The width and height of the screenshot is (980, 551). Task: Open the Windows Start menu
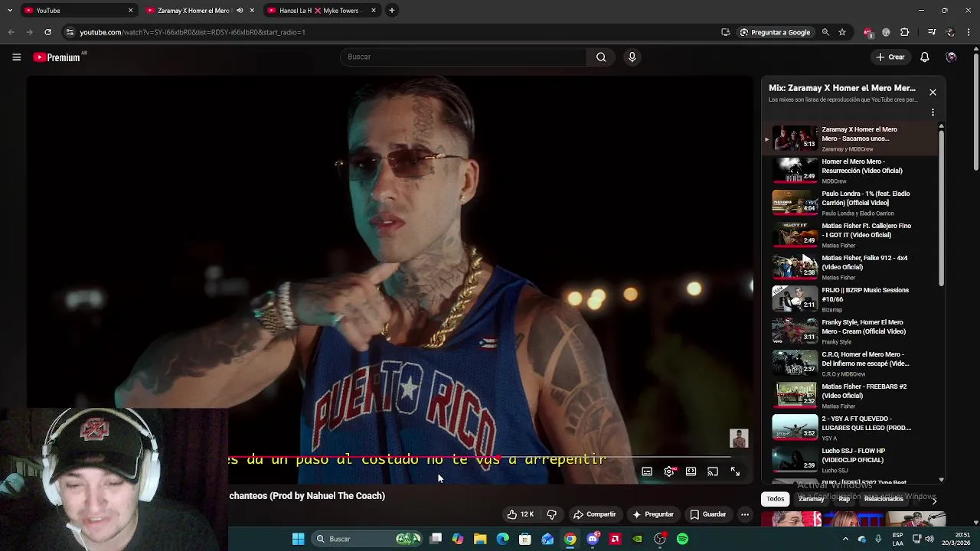coord(298,539)
